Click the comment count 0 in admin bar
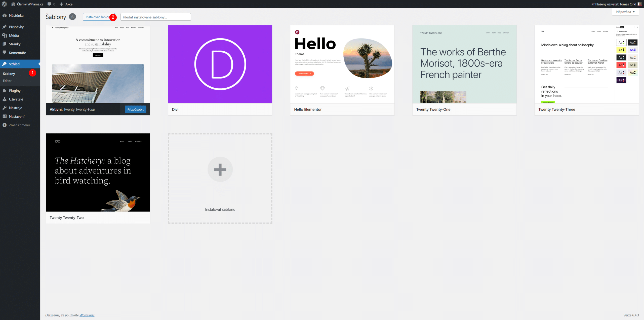The image size is (644, 320). pyautogui.click(x=54, y=4)
